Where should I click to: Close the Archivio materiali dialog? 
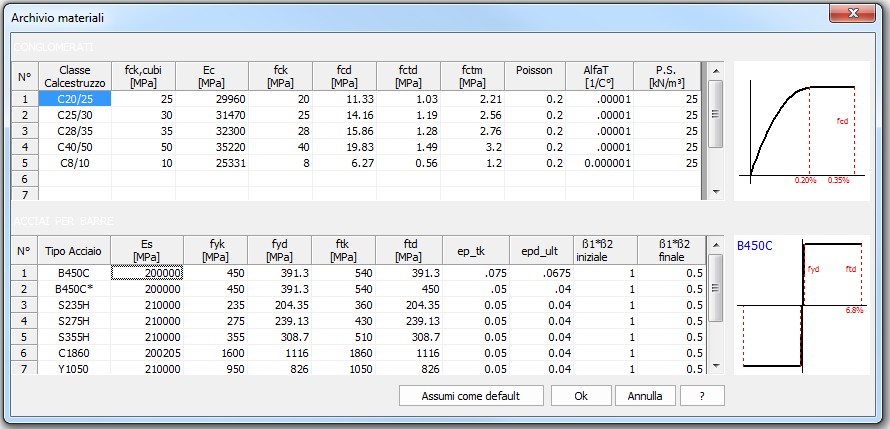point(852,12)
